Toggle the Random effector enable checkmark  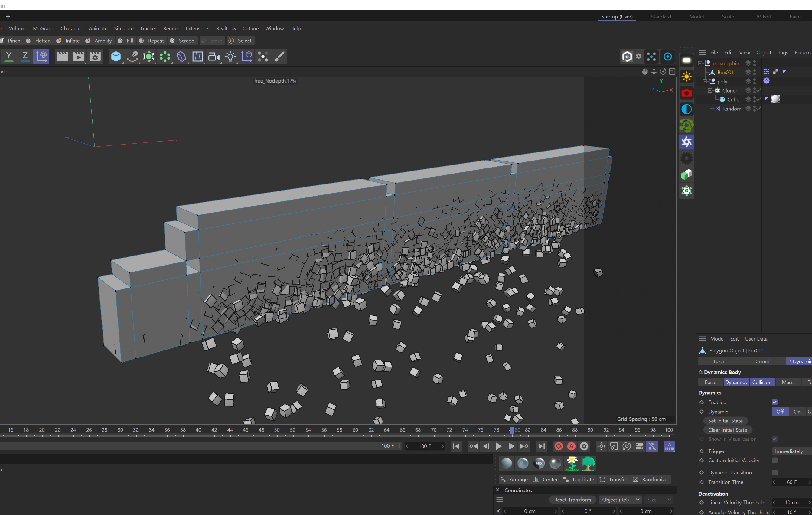click(759, 109)
